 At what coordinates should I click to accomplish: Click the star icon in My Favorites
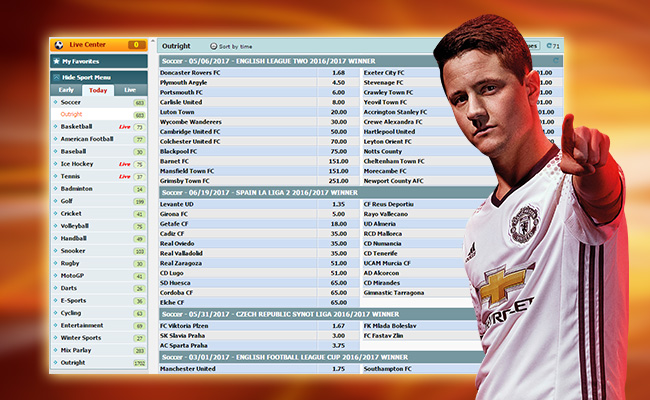[x=56, y=62]
